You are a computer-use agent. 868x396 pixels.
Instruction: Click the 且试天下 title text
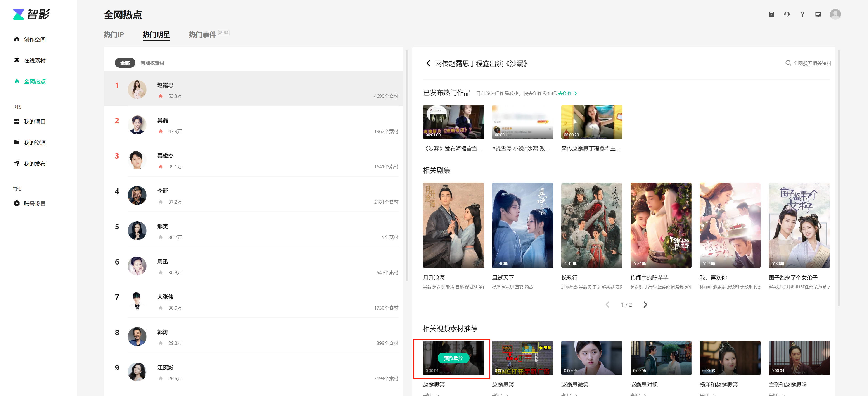pos(503,278)
